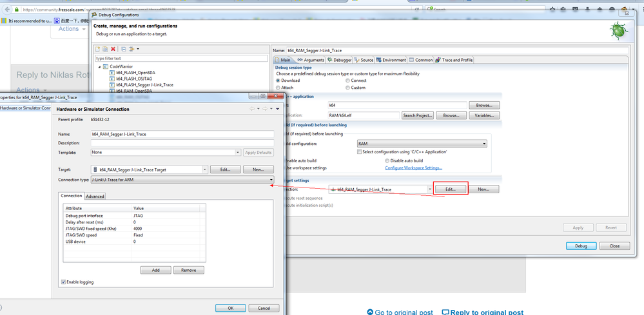Open the Properties dialog view menu arrow
Image resolution: width=644 pixels, height=315 pixels.
click(x=278, y=109)
